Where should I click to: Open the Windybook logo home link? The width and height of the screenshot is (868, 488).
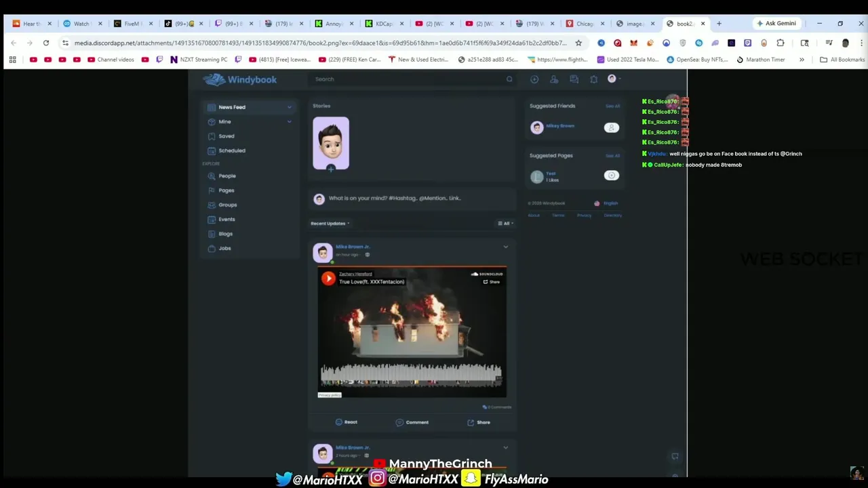point(240,79)
